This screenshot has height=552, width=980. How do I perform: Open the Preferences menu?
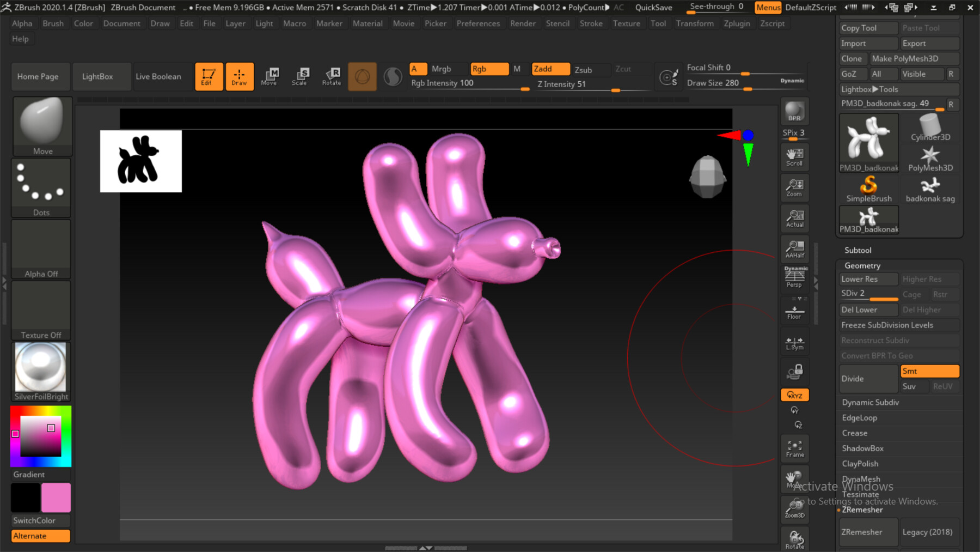point(478,23)
